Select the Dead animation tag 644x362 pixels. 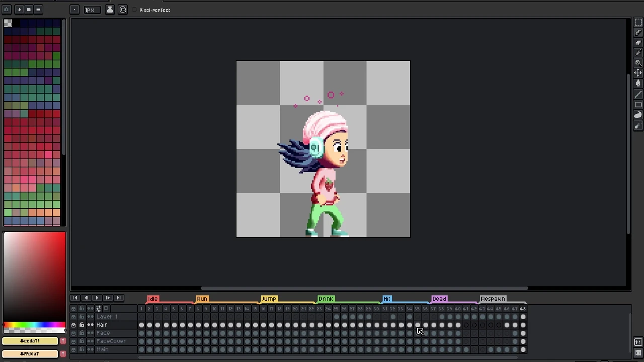coord(439,299)
